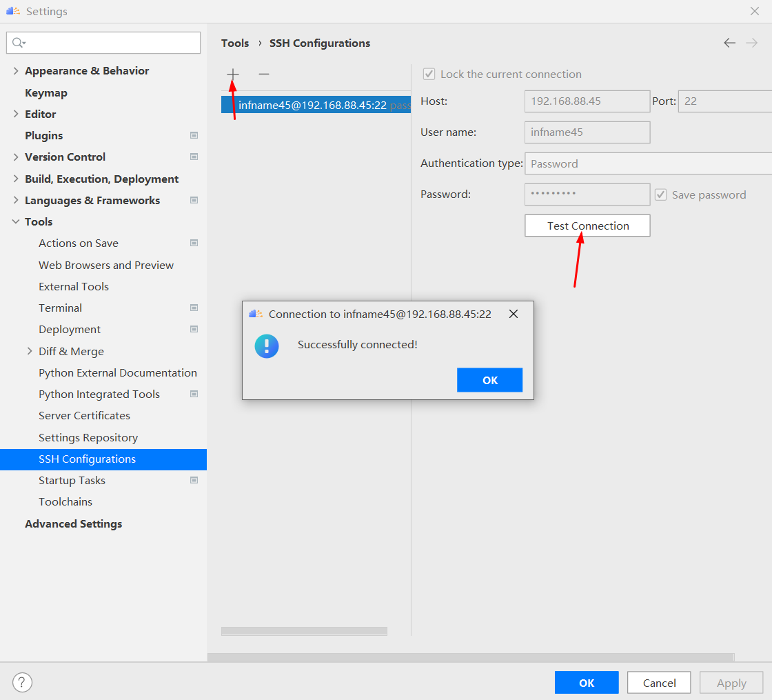Collapse the Tools settings section

[x=16, y=222]
